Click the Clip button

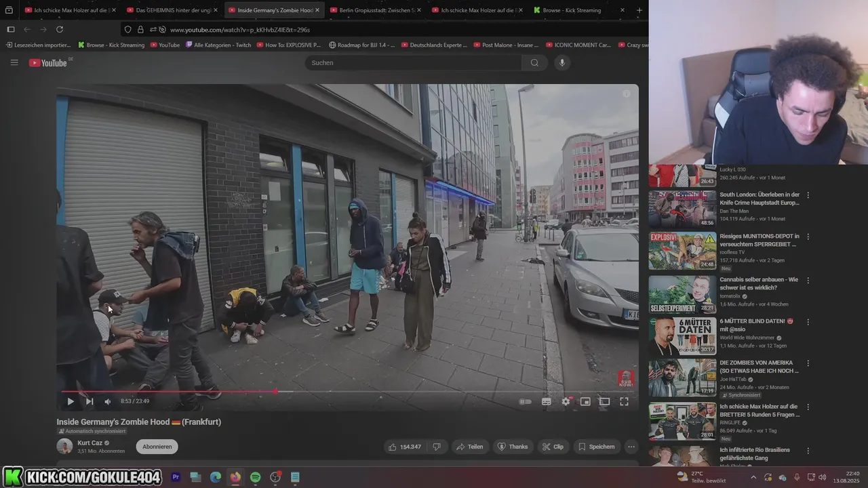tap(554, 447)
